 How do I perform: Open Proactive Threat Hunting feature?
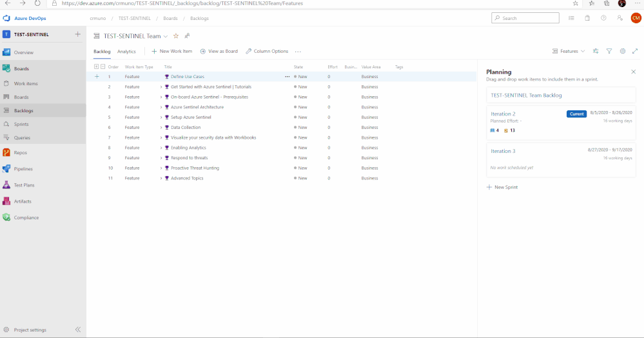195,168
